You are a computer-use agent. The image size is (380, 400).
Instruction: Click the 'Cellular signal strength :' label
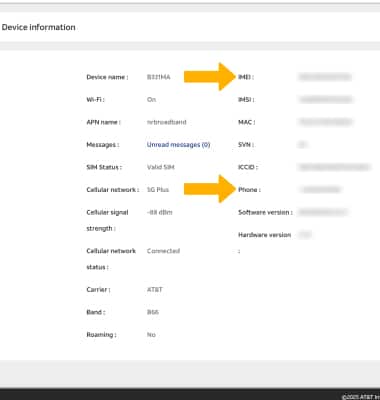click(x=107, y=220)
